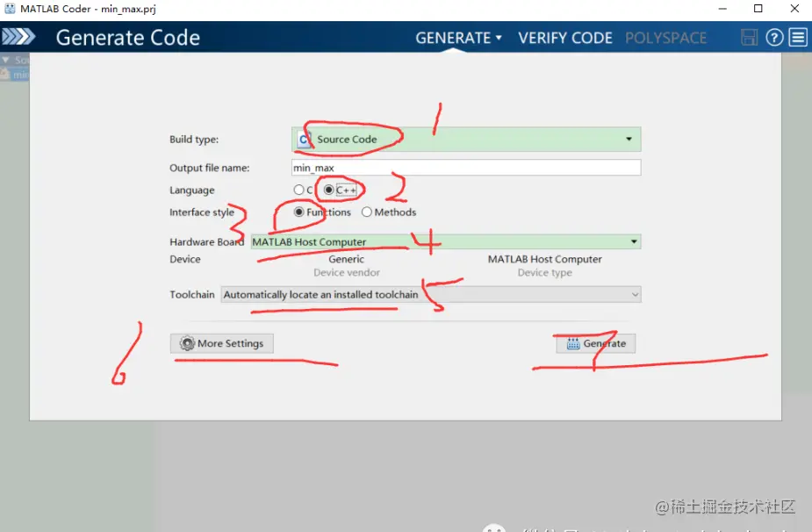Screen dimensions: 812x532
Task: Open the Toolchain combo box
Action: [x=431, y=294]
